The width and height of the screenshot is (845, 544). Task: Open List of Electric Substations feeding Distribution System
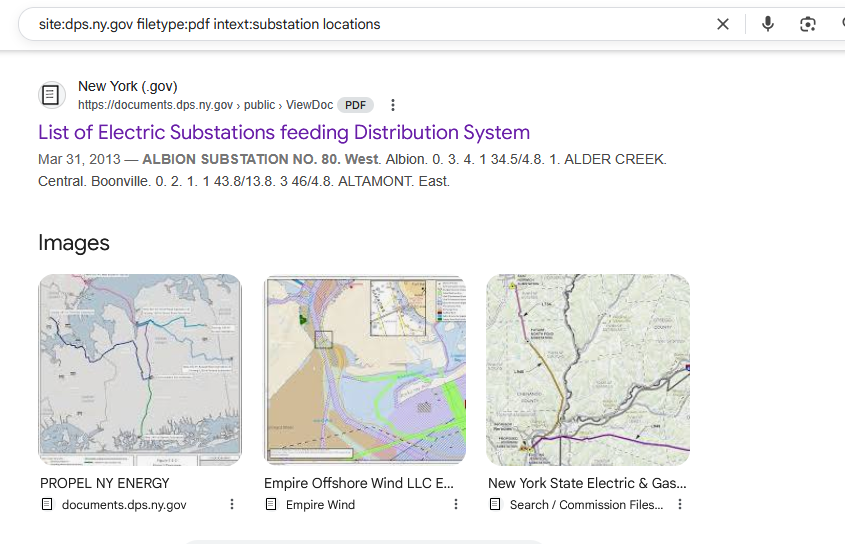pos(284,133)
